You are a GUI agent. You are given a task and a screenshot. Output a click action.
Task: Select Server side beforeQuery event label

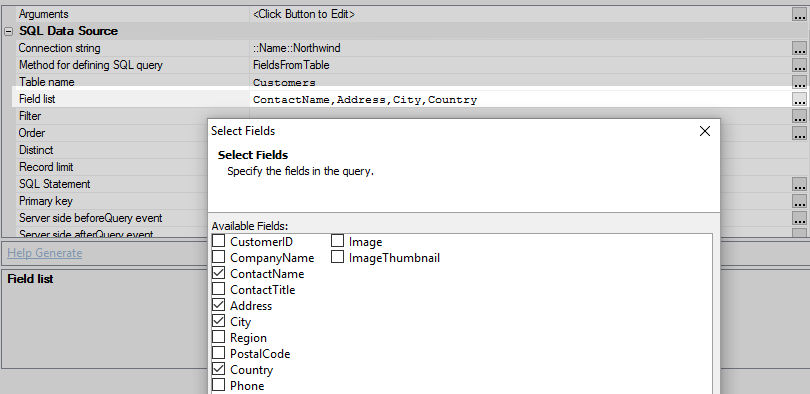(90, 218)
